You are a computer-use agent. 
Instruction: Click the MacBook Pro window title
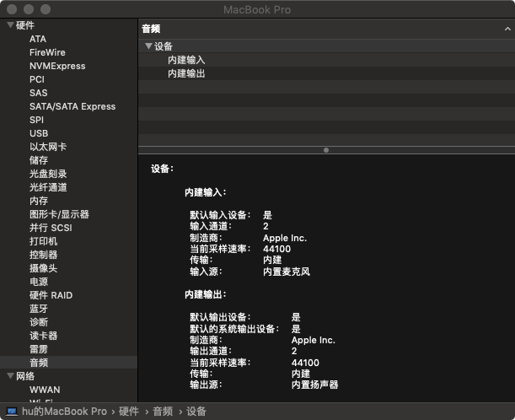(257, 10)
